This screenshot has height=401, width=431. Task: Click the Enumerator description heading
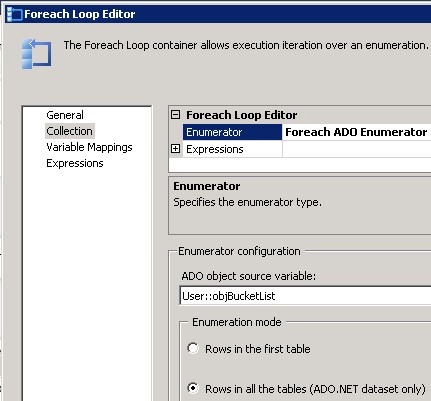tap(207, 186)
